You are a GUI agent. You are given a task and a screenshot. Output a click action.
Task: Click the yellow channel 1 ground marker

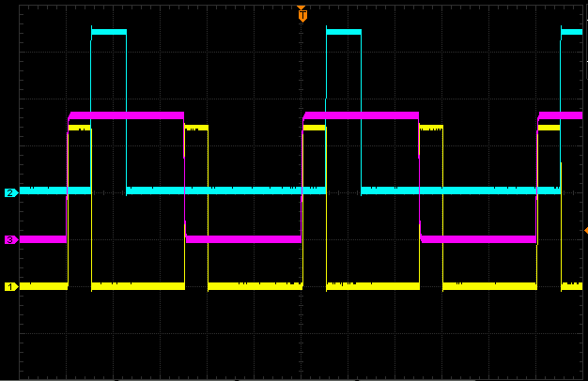point(11,286)
